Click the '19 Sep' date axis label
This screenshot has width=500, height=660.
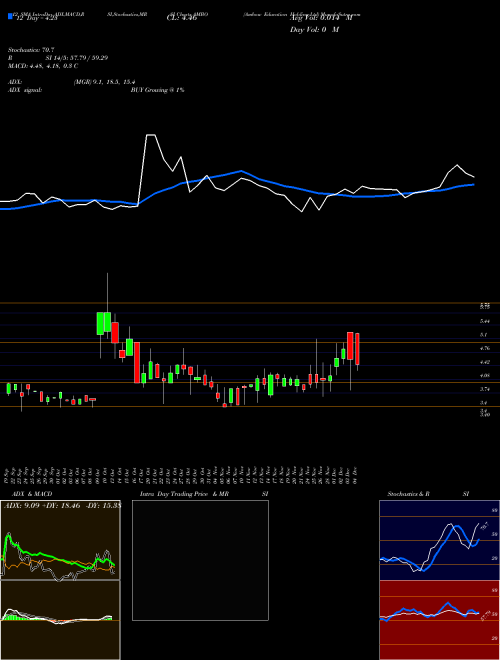pos(8,476)
